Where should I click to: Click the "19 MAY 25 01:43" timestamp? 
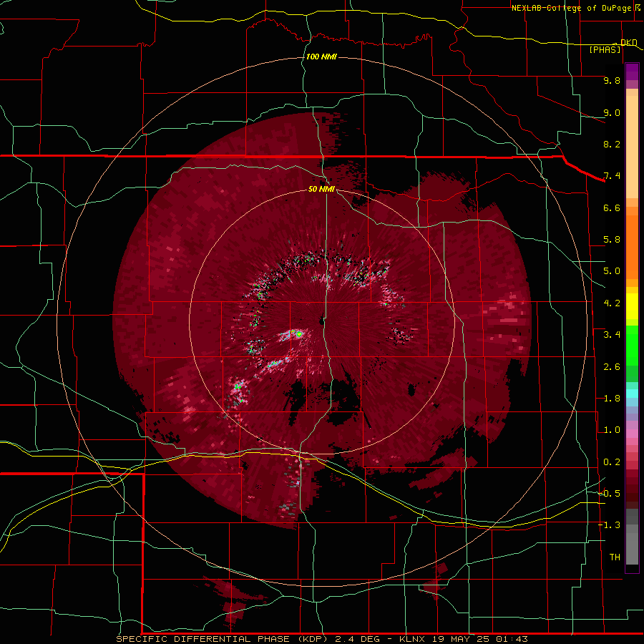[x=479, y=639]
